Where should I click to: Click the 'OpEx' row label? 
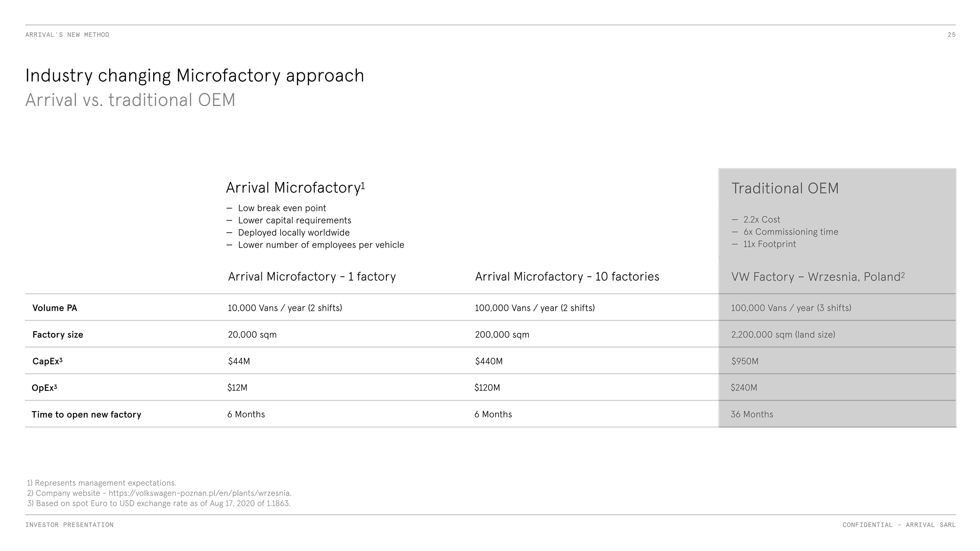click(x=43, y=388)
